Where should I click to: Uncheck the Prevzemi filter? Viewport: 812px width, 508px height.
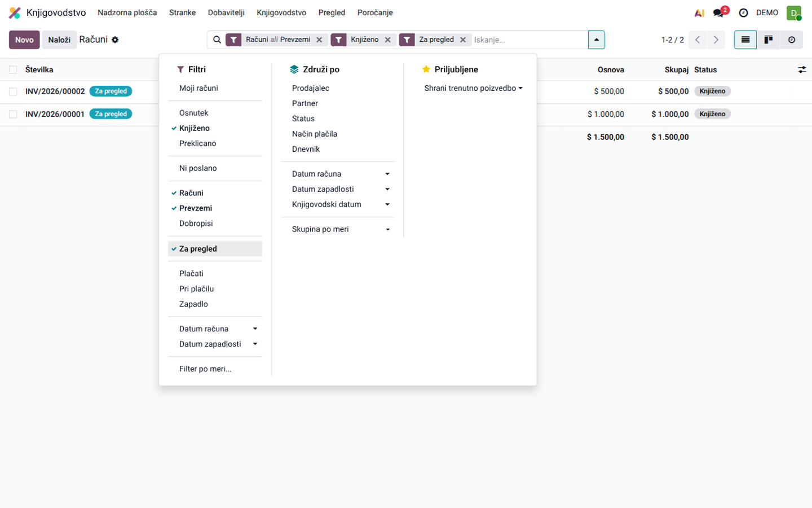point(215,208)
